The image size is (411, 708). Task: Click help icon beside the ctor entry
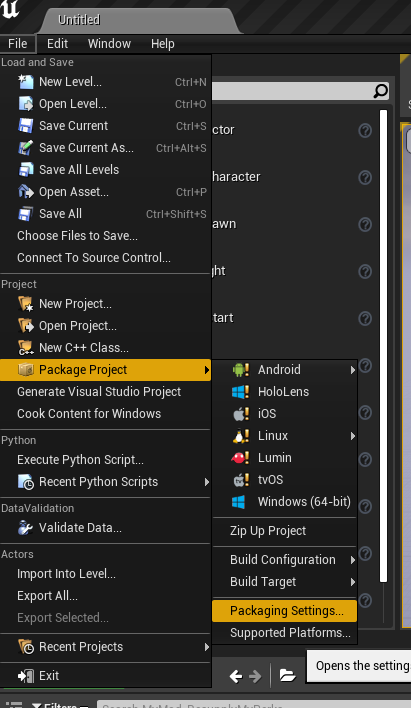(365, 130)
